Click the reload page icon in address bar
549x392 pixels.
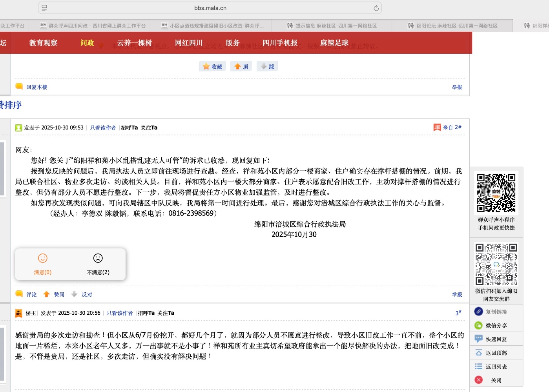pos(376,8)
